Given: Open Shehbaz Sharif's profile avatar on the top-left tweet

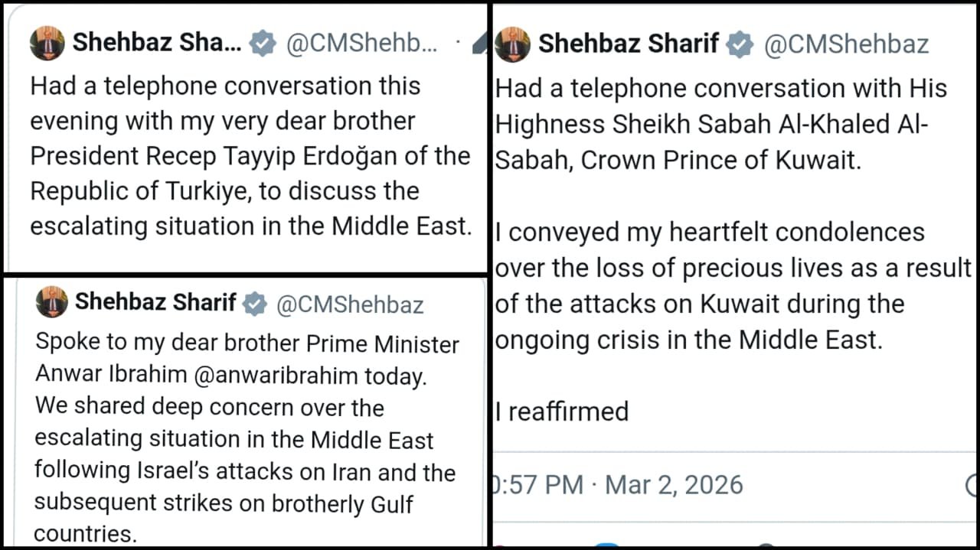Looking at the screenshot, I should coord(45,43).
